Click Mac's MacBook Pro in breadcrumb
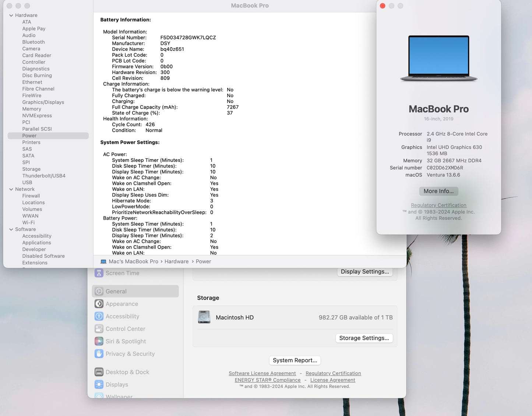 click(133, 261)
